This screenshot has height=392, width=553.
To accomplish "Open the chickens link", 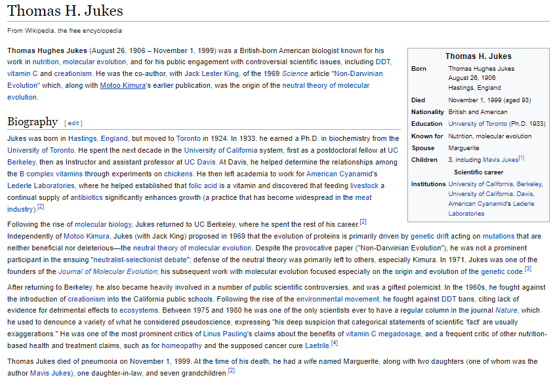I will [x=178, y=174].
